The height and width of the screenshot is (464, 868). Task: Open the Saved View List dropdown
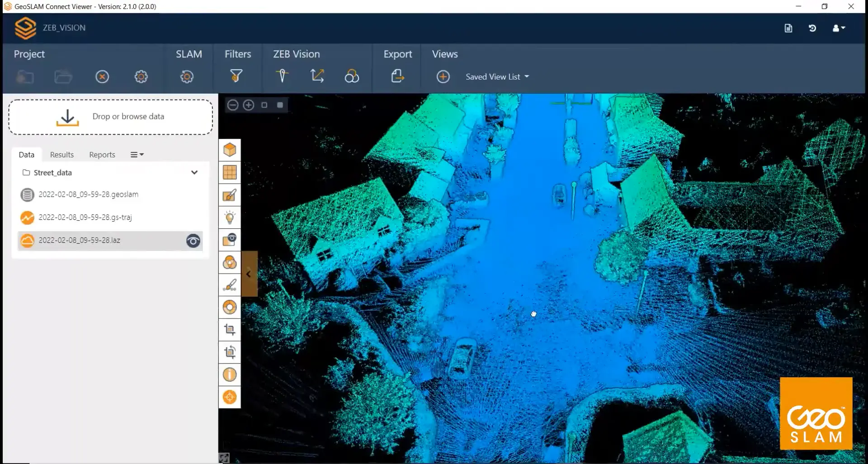click(497, 77)
